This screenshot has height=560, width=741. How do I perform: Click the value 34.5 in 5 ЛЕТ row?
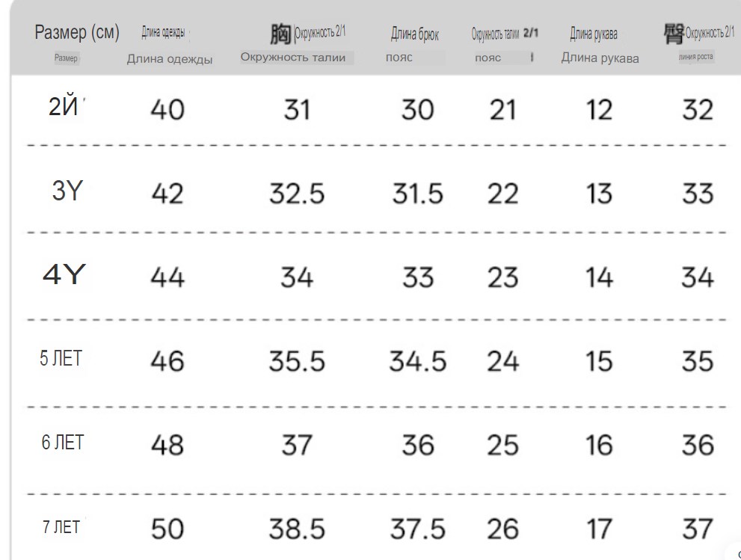click(418, 362)
